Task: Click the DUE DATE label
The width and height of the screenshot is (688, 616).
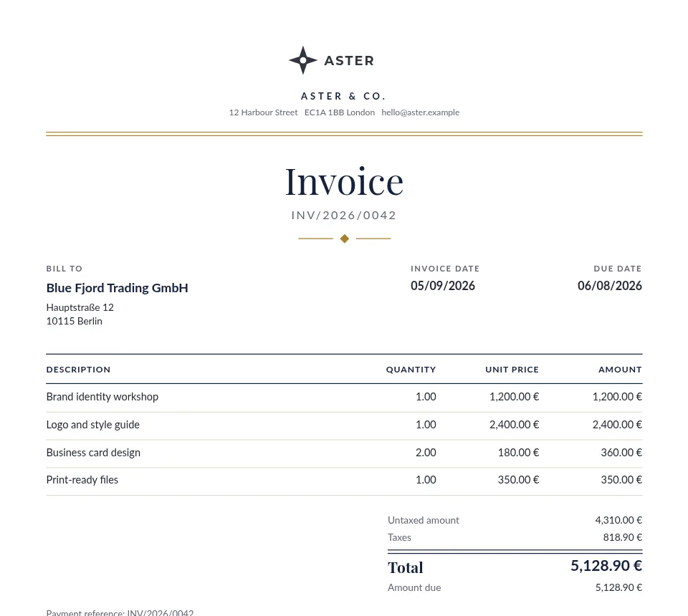Action: click(618, 269)
